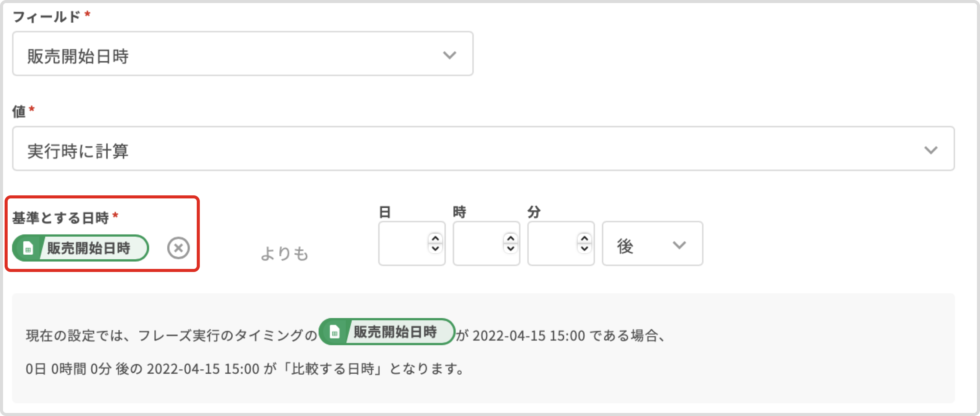The height and width of the screenshot is (416, 980).
Task: Click the spreadsheet icon in the description tag
Action: pyautogui.click(x=335, y=332)
